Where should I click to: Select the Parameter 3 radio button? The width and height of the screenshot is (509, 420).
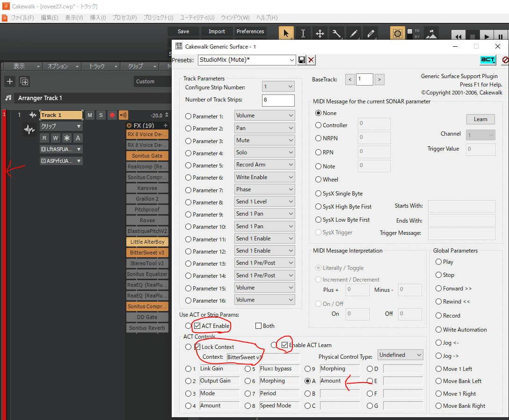tap(188, 141)
